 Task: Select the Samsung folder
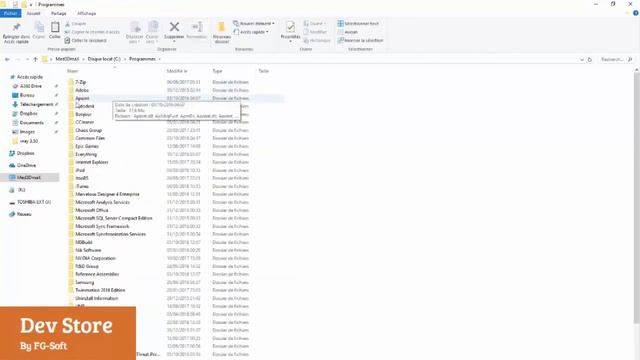click(x=84, y=282)
